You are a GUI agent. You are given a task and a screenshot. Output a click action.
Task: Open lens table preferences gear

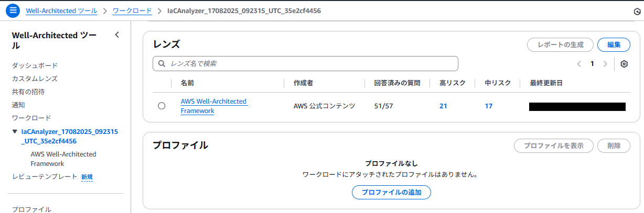pos(624,64)
